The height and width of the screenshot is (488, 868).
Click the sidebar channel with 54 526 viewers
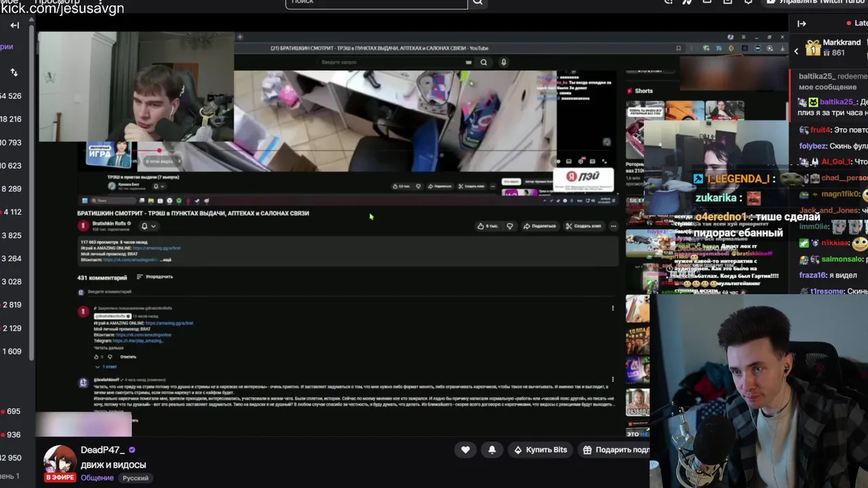[x=11, y=96]
